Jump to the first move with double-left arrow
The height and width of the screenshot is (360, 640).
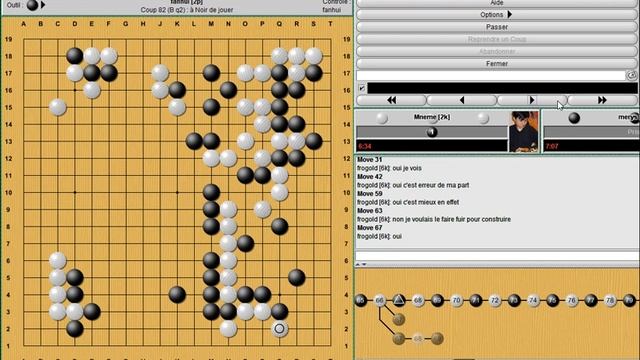coord(391,100)
